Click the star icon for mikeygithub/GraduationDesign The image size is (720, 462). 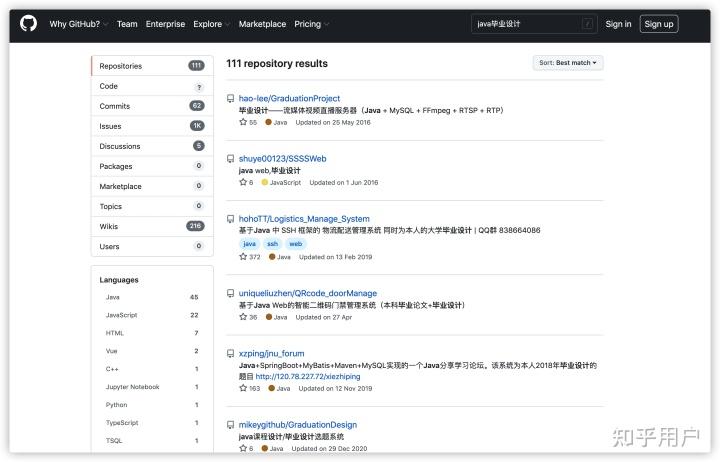point(243,448)
